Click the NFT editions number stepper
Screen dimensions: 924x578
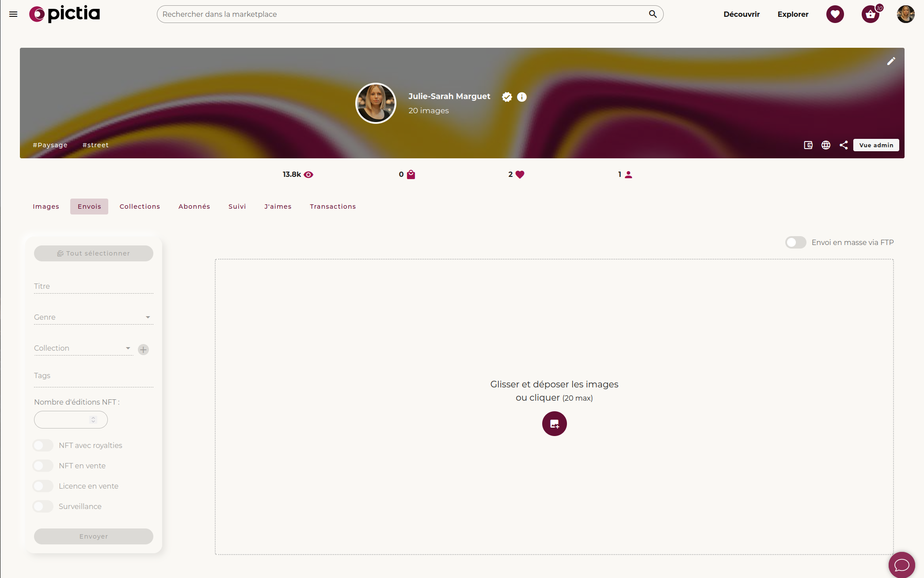pyautogui.click(x=93, y=420)
